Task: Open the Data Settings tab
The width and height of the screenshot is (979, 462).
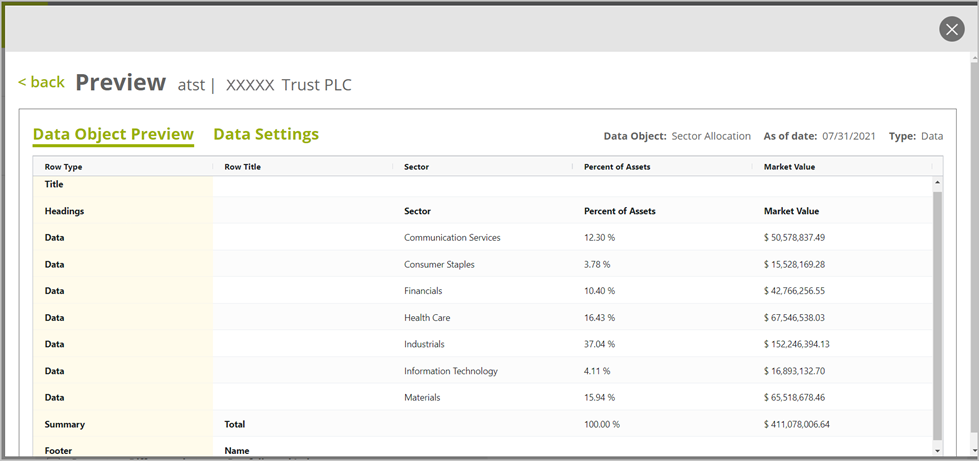Action: [266, 134]
